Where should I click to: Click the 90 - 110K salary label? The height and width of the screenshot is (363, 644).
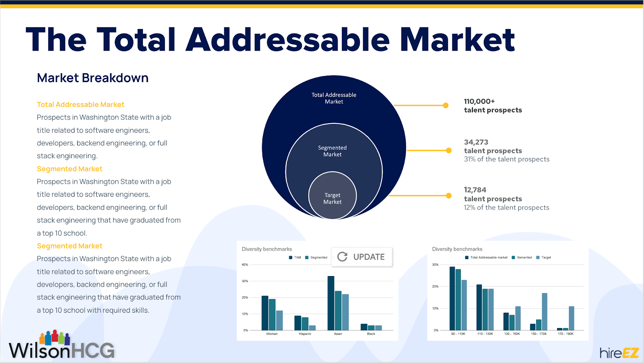[x=458, y=334]
